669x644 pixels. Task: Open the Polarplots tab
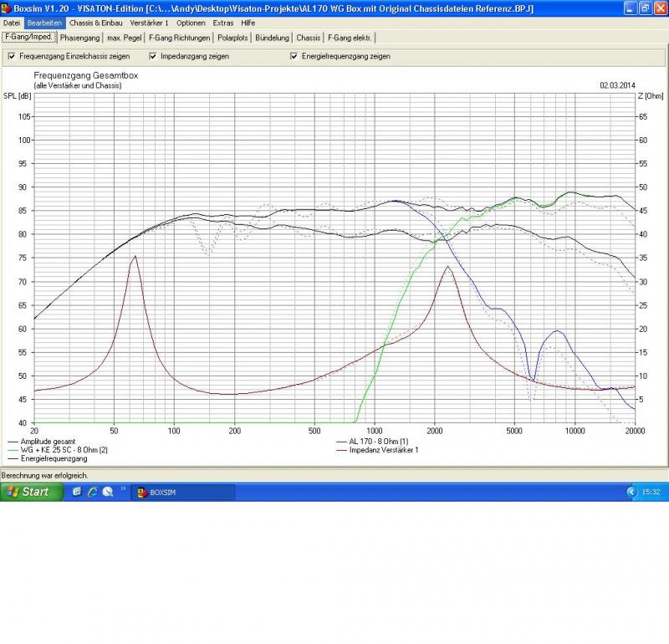coord(232,38)
